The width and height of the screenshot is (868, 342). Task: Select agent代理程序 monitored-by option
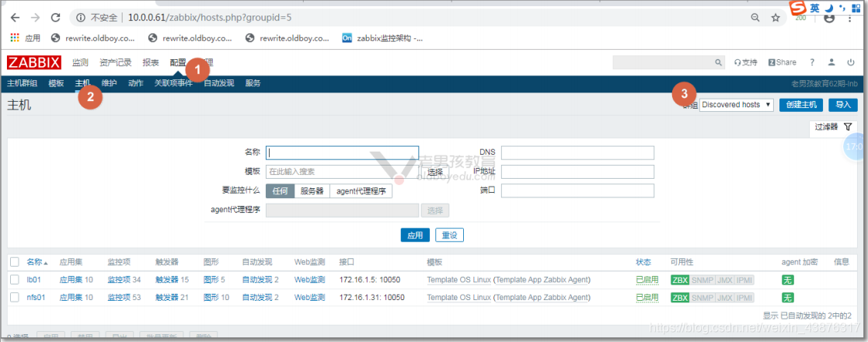pos(361,191)
